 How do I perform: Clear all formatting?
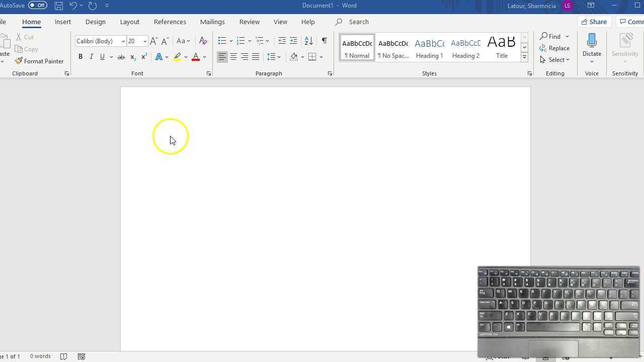tap(203, 41)
